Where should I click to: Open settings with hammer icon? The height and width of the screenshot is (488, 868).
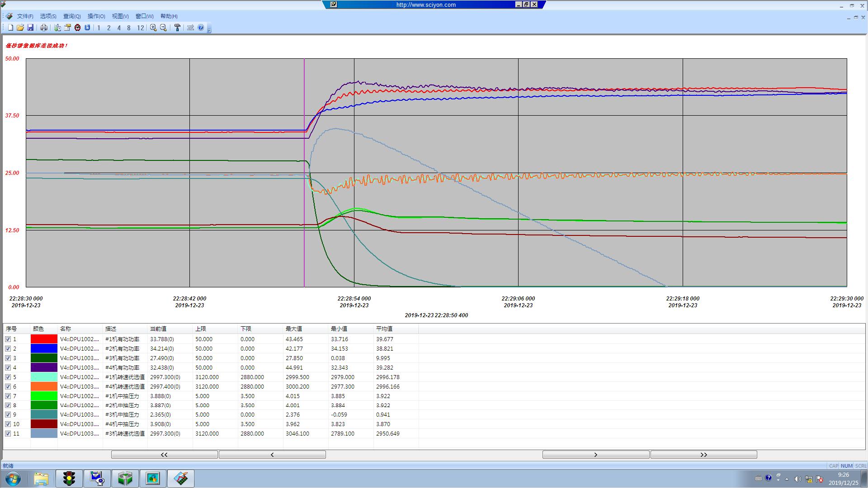pos(177,28)
